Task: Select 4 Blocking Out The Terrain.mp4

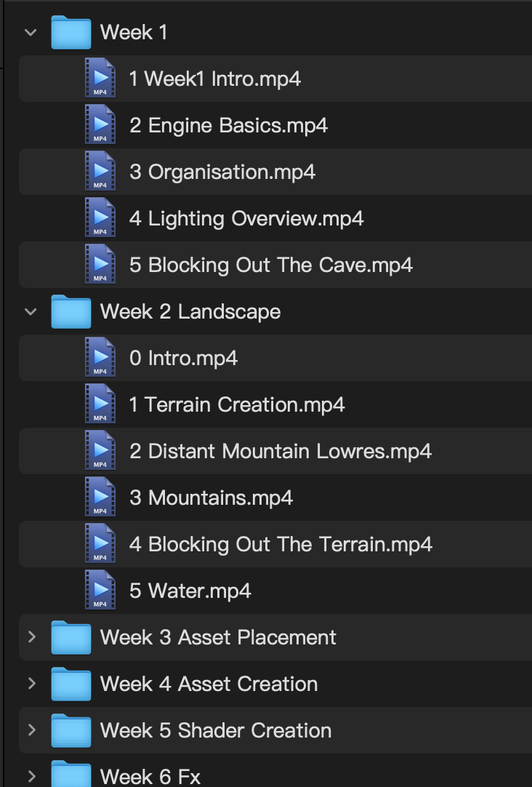Action: 281,544
